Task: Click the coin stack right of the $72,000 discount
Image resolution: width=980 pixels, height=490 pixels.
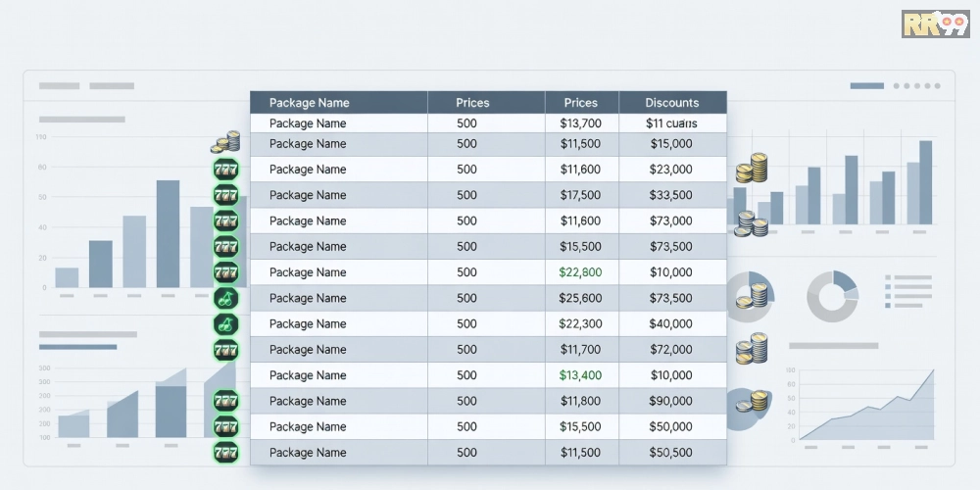Action: coord(751,349)
